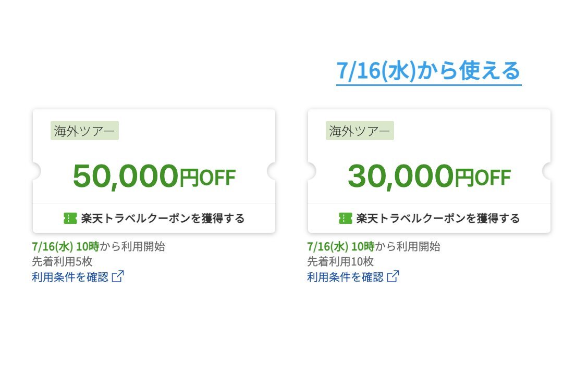Image resolution: width=588 pixels, height=378 pixels.
Task: Click 7/16(水) 10時 start date below 50,000円 coupon
Action: click(66, 246)
